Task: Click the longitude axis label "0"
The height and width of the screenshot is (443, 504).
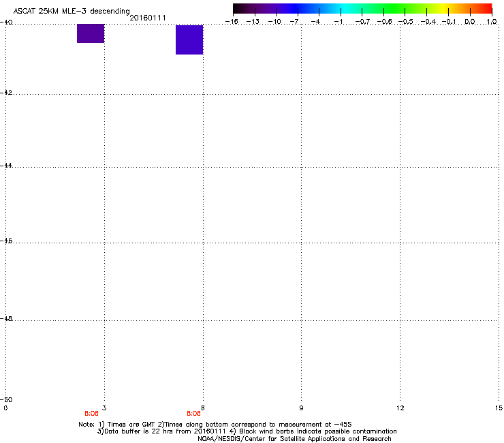Action: click(5, 408)
